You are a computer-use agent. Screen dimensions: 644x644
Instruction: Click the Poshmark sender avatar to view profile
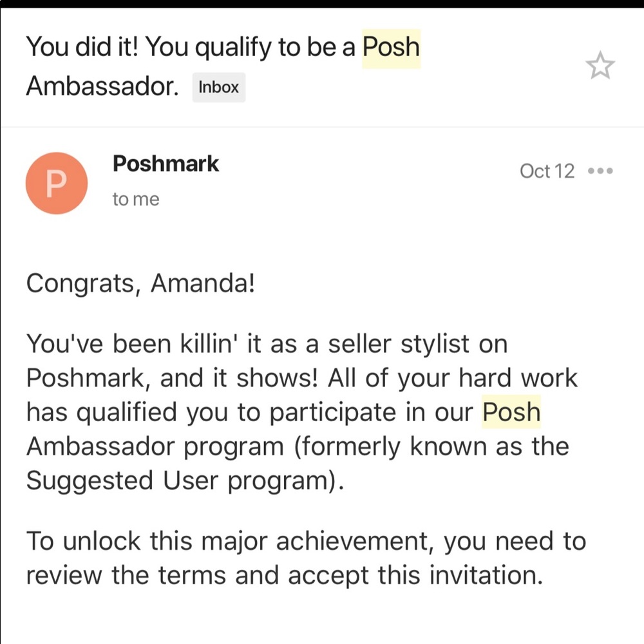point(57,183)
